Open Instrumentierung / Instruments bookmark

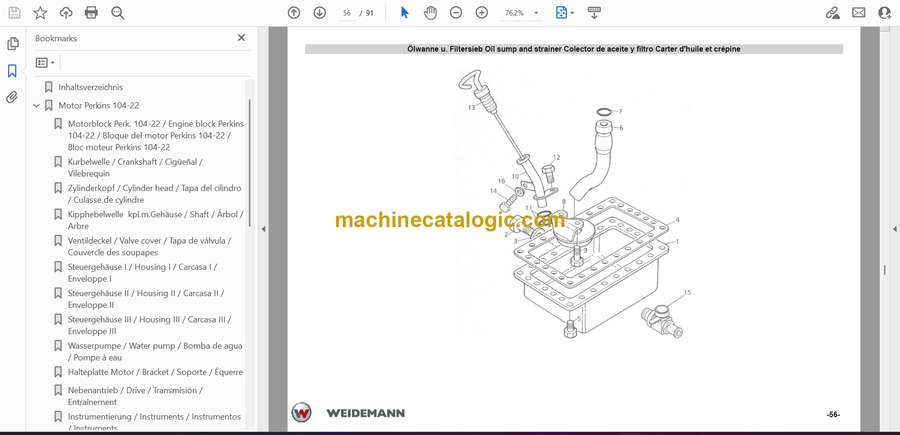[x=154, y=422]
